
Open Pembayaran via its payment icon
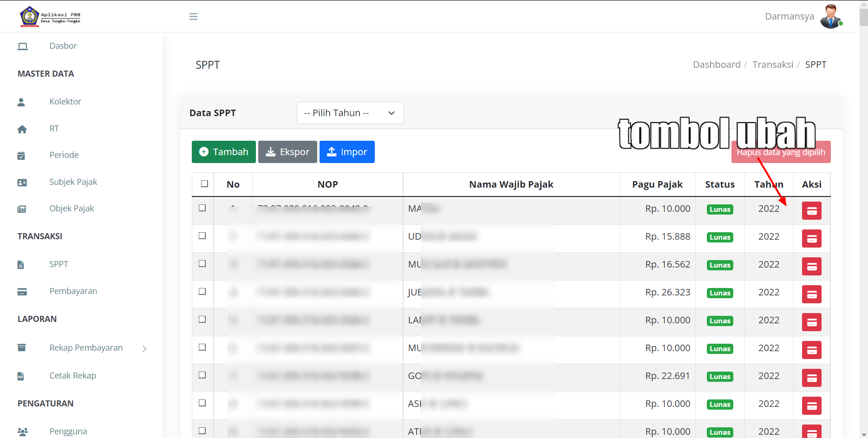(22, 291)
